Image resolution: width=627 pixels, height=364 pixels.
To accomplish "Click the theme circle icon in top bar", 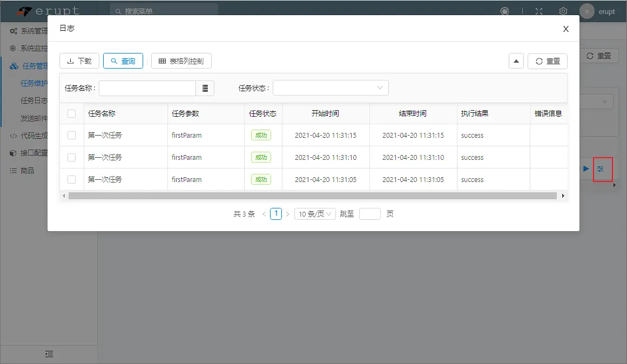I will point(504,10).
